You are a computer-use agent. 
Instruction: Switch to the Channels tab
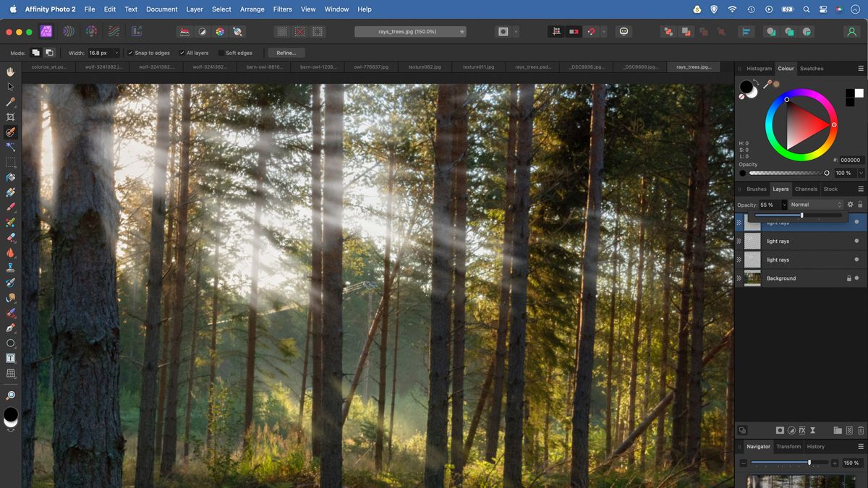click(x=806, y=189)
